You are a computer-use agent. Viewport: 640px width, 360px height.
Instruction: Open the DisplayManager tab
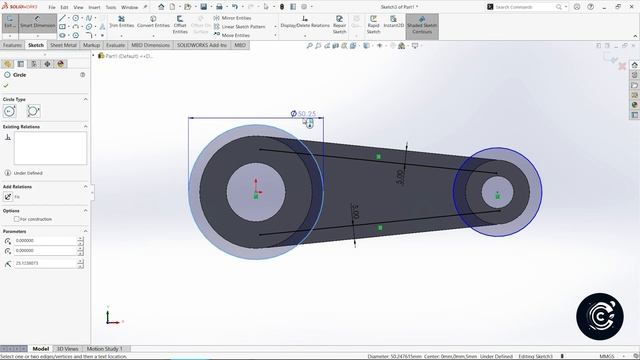(61, 64)
